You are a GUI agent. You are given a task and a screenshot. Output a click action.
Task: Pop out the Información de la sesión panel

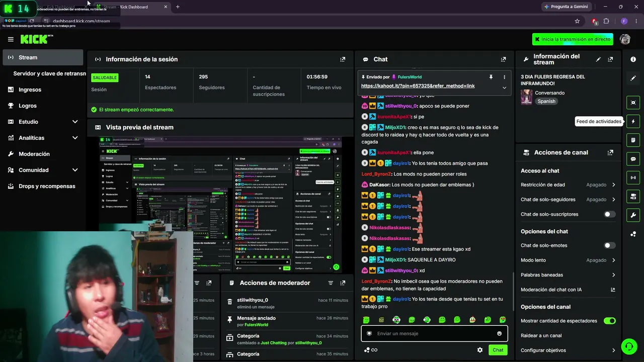343,59
